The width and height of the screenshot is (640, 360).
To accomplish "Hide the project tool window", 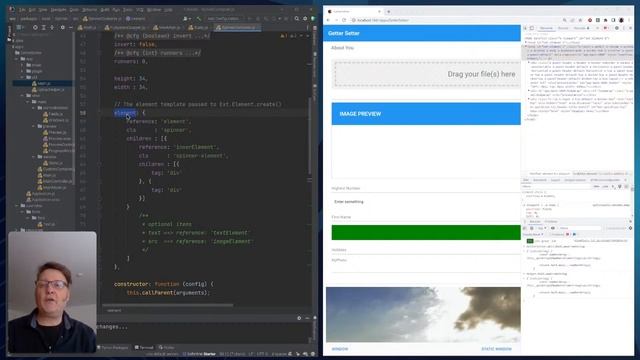I will (x=70, y=27).
